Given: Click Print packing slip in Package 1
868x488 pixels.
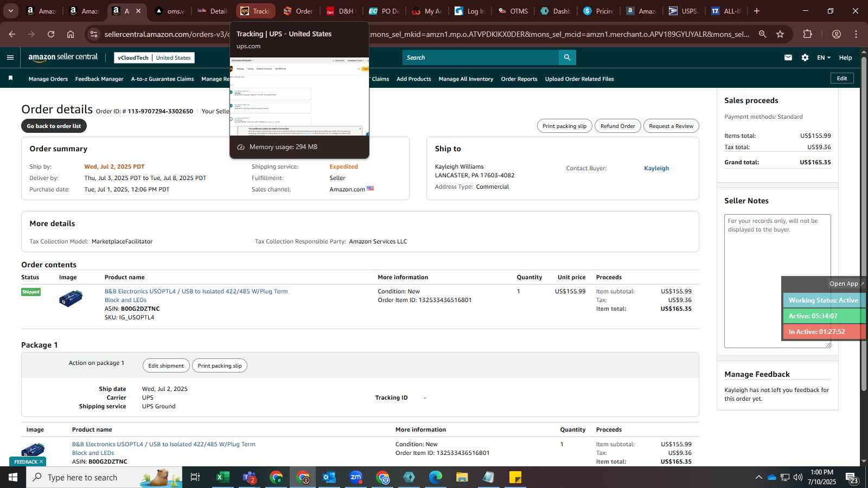Looking at the screenshot, I should (220, 365).
